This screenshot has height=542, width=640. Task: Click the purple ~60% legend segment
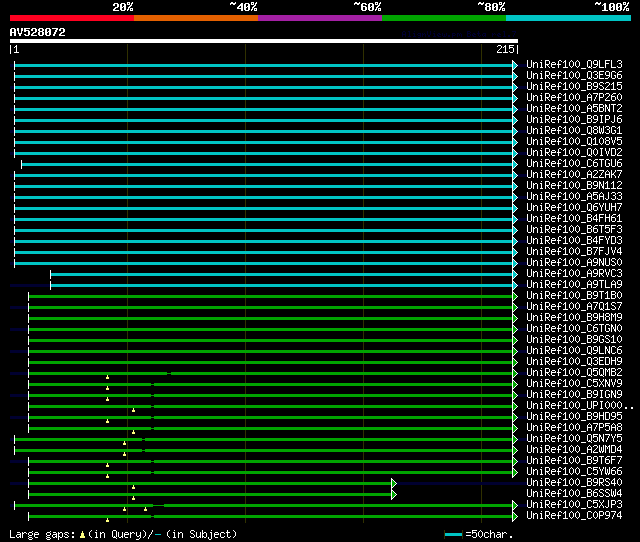coord(319,18)
